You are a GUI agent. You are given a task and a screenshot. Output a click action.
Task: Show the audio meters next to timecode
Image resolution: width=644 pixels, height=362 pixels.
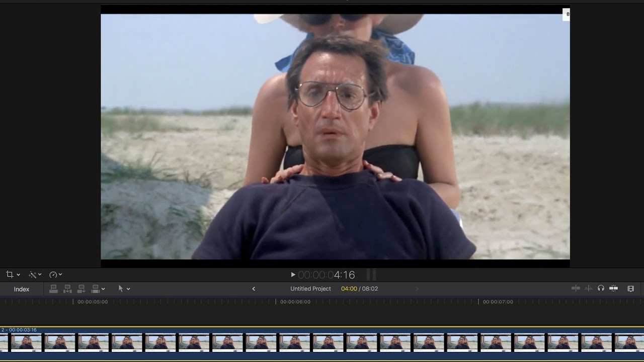click(x=371, y=275)
